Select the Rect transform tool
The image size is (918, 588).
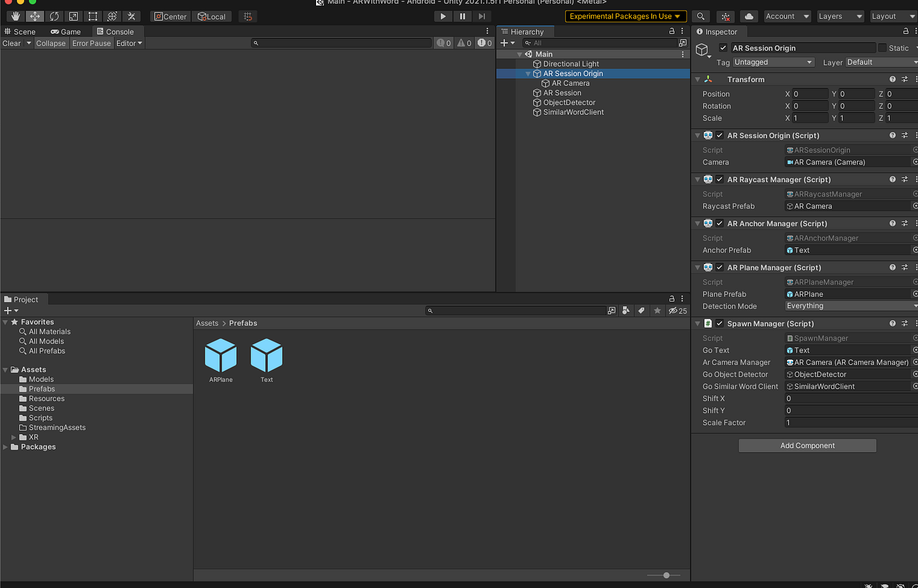[93, 16]
